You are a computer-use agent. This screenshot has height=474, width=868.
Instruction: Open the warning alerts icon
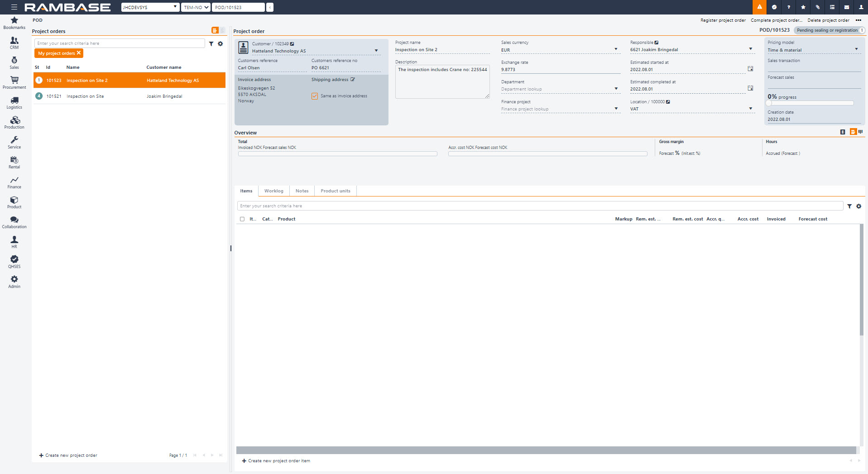pyautogui.click(x=759, y=7)
